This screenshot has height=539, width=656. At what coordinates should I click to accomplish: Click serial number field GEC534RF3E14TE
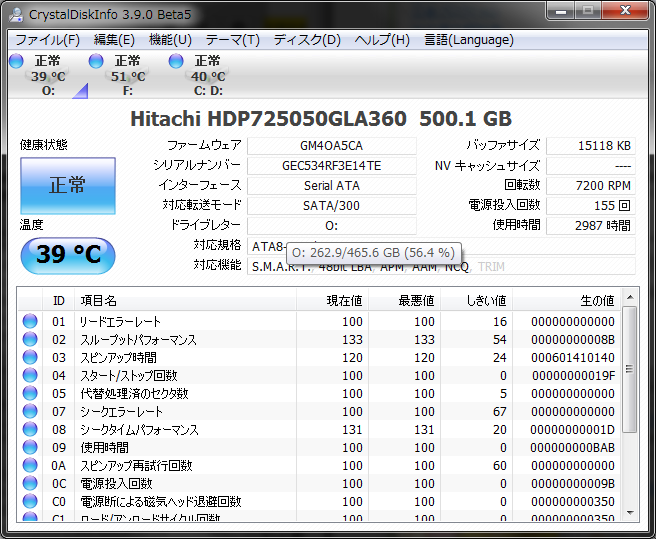click(332, 166)
